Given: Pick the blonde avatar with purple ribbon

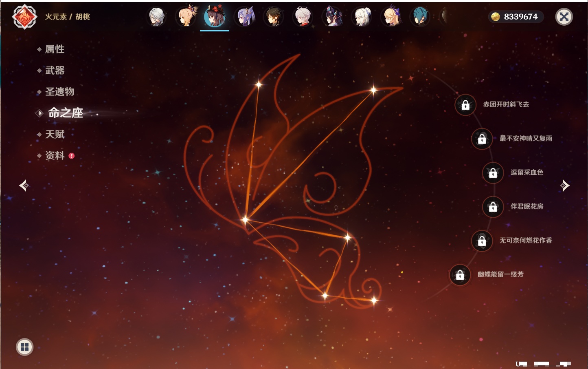Looking at the screenshot, I should [391, 17].
